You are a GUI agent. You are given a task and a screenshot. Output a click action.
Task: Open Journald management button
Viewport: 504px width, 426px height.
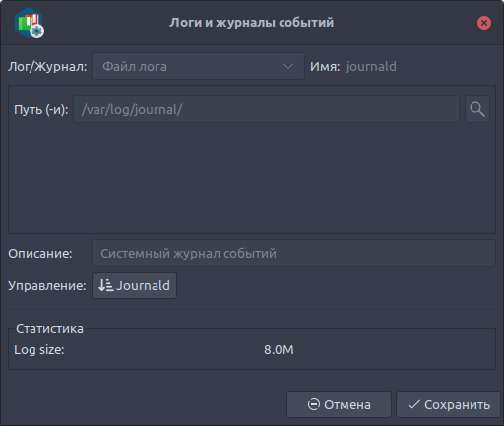[x=134, y=285]
